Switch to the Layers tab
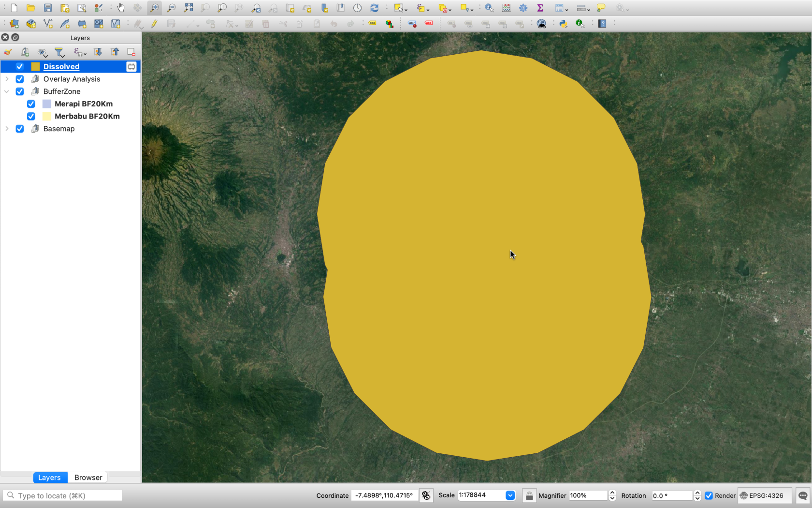Viewport: 812px width, 508px height. click(49, 478)
